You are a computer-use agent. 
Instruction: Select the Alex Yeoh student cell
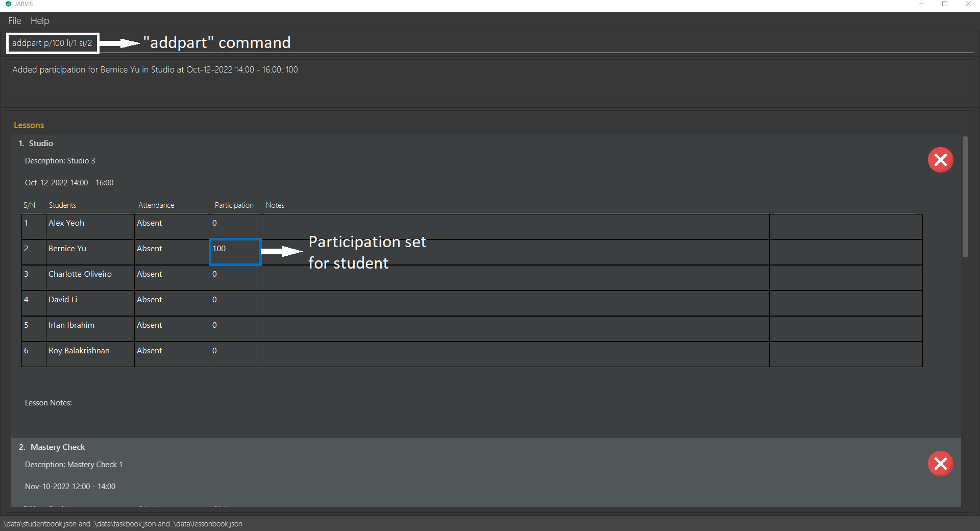tap(90, 227)
